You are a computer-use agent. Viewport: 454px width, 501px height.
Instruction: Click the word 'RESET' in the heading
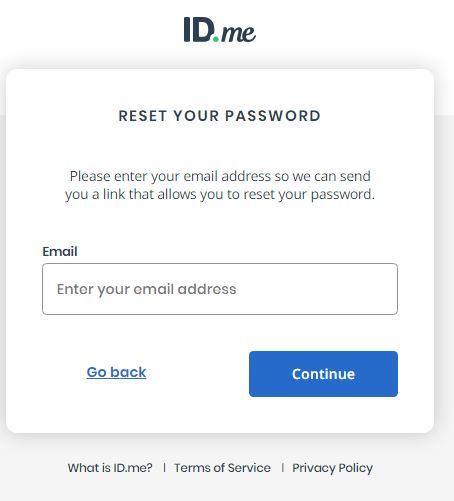(x=143, y=116)
